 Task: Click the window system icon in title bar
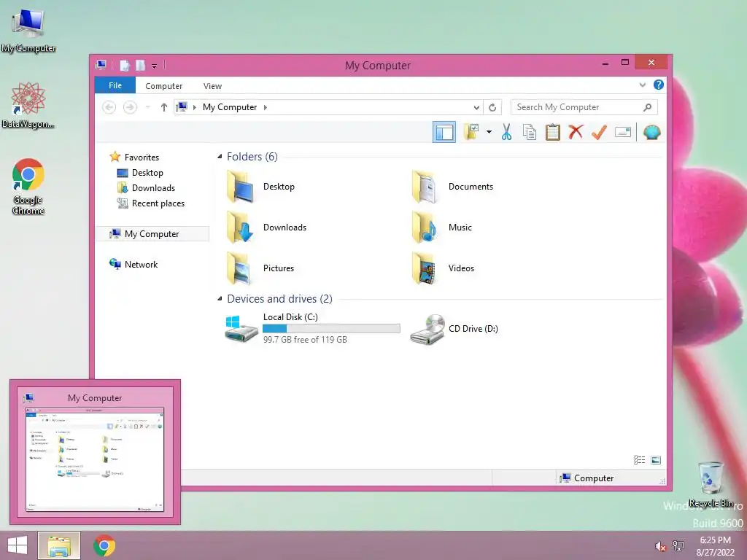[x=101, y=65]
